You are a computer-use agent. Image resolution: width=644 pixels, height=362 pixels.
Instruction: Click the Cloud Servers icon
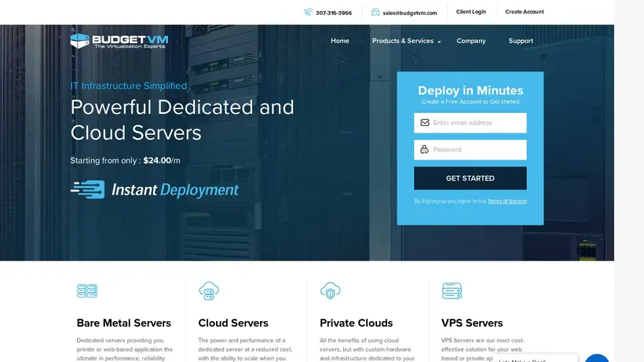pyautogui.click(x=209, y=291)
